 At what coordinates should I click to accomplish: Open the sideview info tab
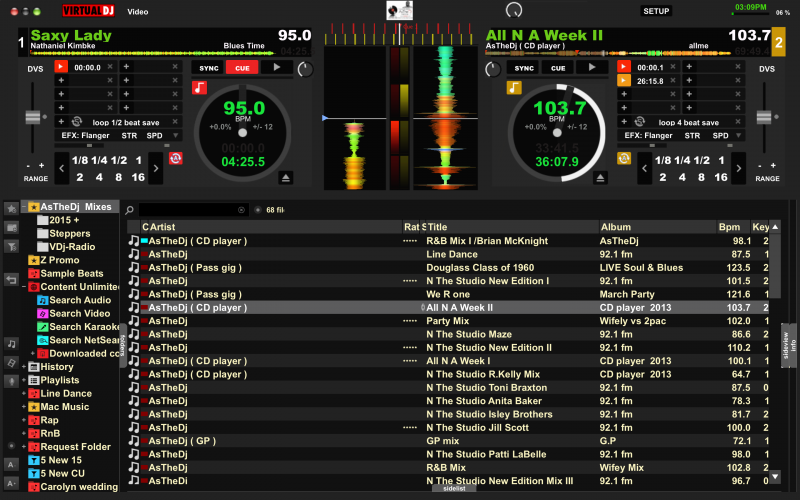coord(789,345)
